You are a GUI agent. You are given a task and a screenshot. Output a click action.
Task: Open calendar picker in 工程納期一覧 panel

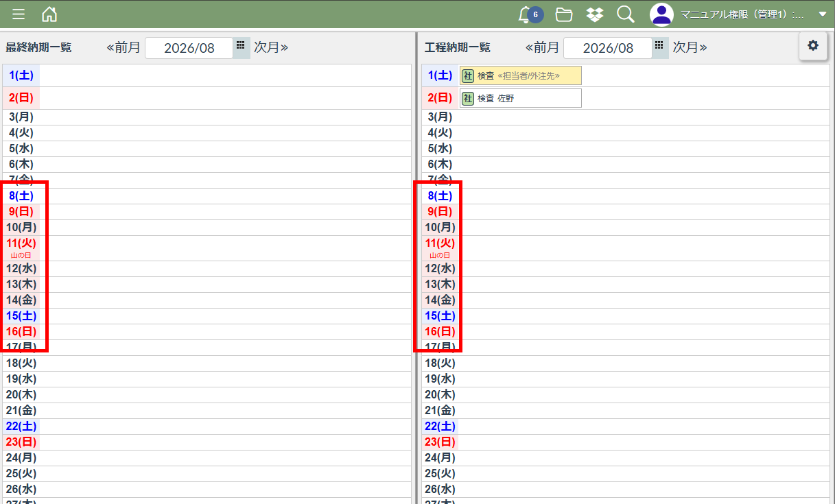click(659, 47)
